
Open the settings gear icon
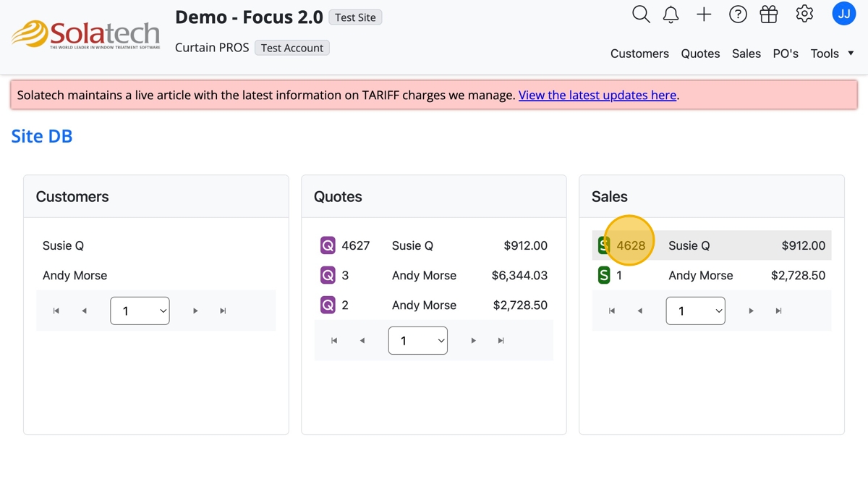point(804,14)
